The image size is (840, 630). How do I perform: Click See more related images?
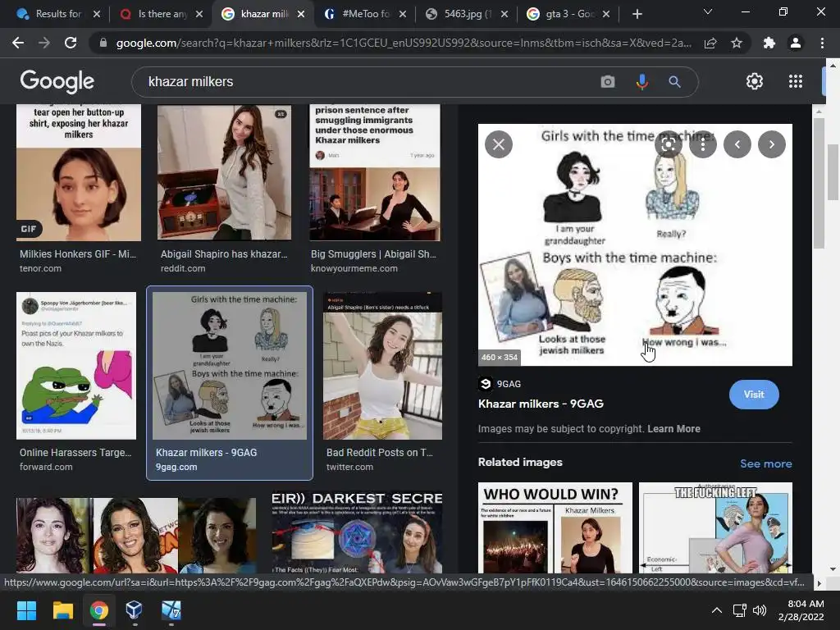[765, 464]
